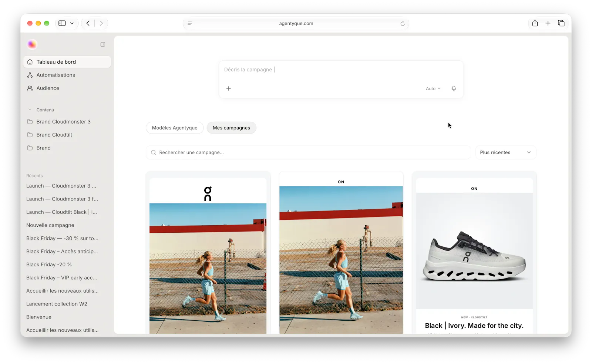Open Automatisations in sidebar
Screen dimensions: 592x364
coord(67,75)
